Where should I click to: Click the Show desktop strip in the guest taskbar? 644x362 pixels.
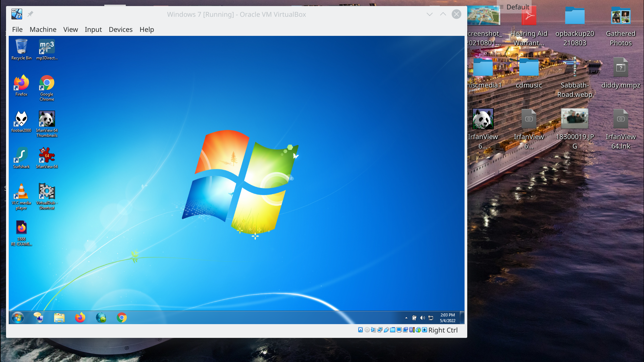462,317
